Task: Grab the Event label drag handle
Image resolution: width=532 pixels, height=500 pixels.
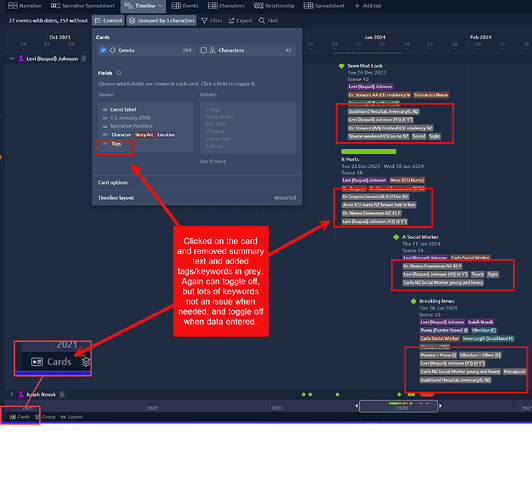Action: pyautogui.click(x=105, y=110)
